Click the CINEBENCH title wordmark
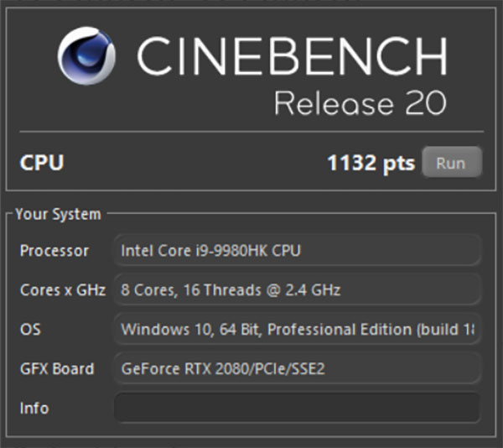Image resolution: width=503 pixels, height=448 pixels. coord(291,56)
